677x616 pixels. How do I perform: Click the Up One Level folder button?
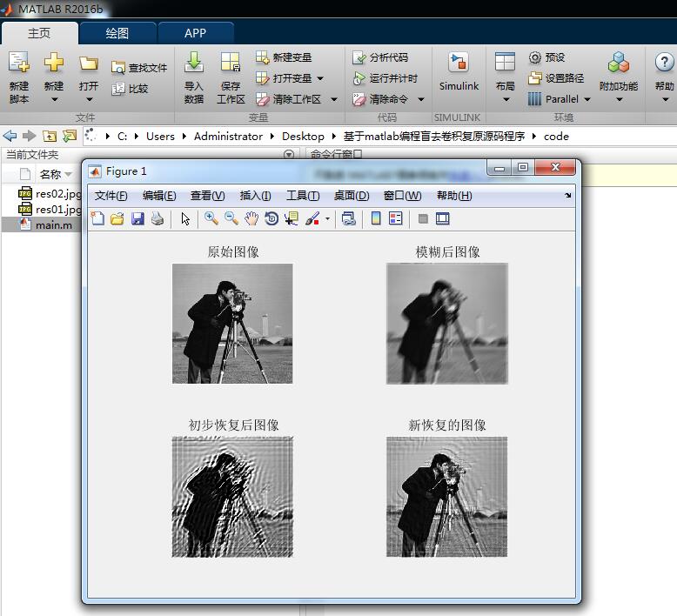50,137
